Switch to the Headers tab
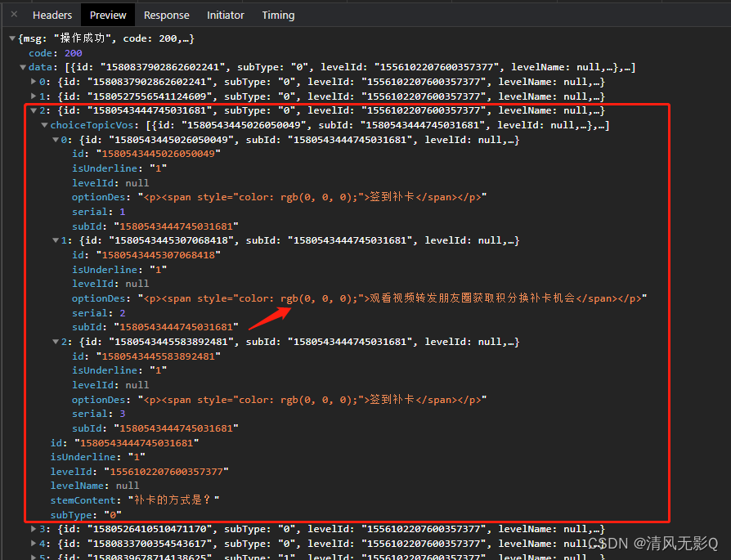Screen dimensions: 731x560 (52, 16)
